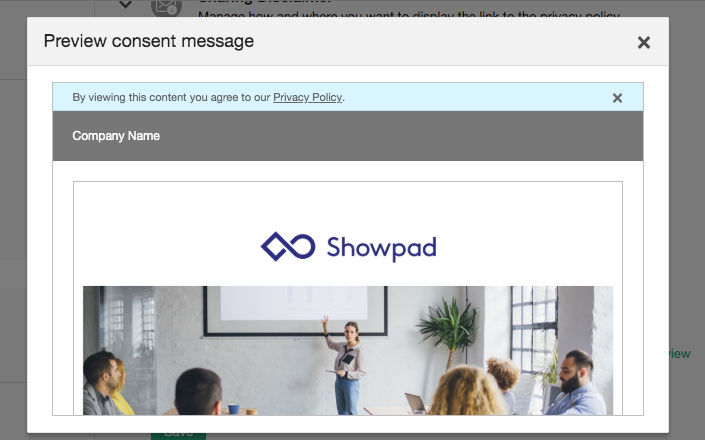Click the meeting room presentation image
This screenshot has width=705, height=440.
click(348, 350)
